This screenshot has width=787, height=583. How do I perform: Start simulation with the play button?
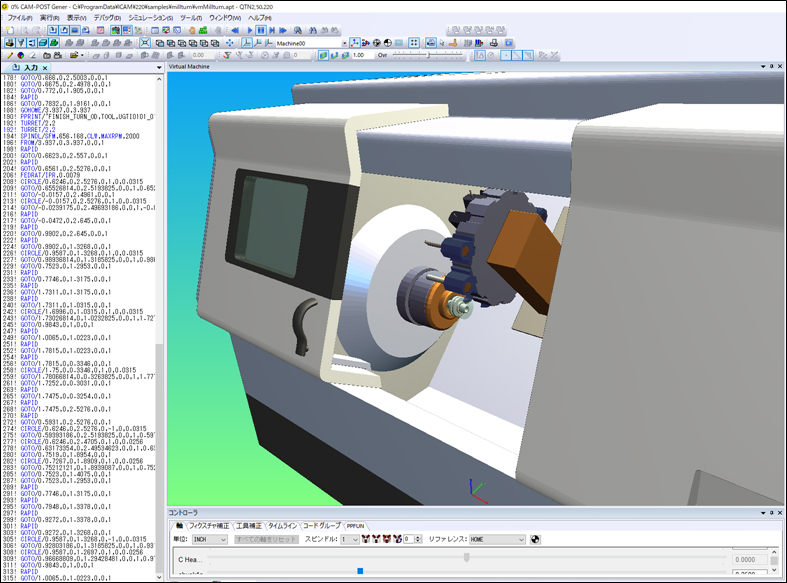coord(250,31)
